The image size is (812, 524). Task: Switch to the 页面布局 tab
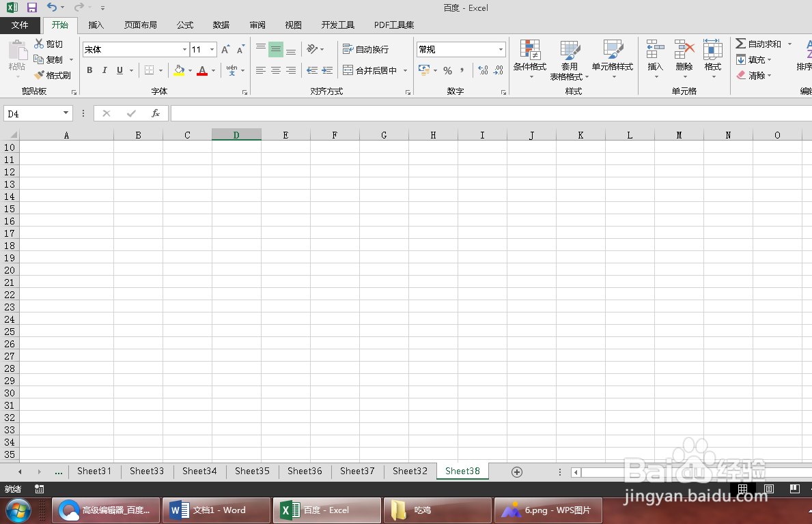(x=140, y=25)
